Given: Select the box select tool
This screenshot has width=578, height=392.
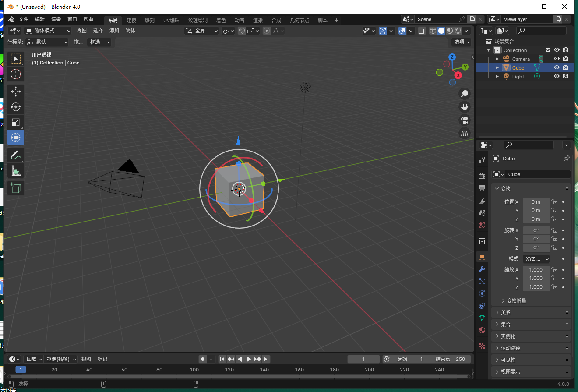Looking at the screenshot, I should tap(16, 59).
